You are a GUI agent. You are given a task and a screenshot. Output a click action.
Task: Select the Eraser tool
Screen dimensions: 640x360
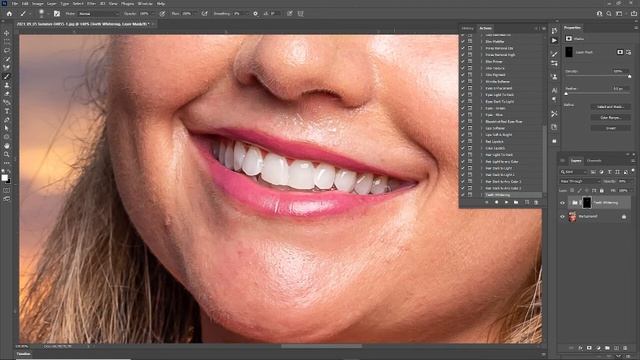click(x=7, y=94)
